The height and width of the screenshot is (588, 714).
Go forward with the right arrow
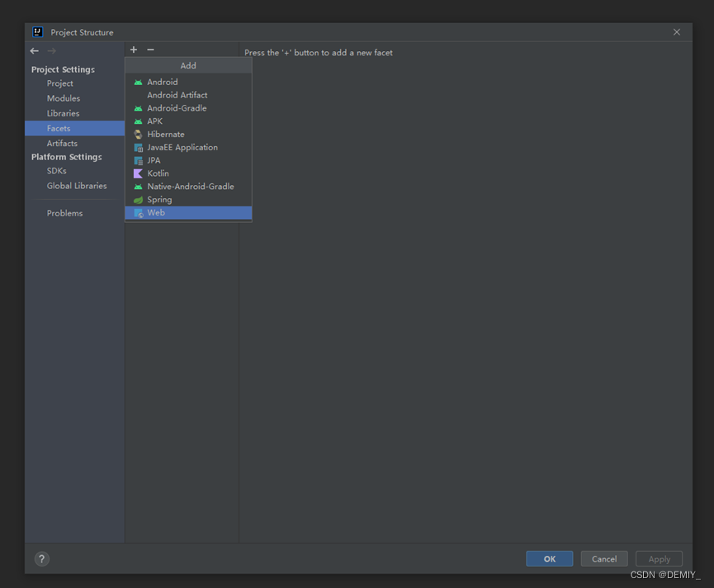point(52,51)
